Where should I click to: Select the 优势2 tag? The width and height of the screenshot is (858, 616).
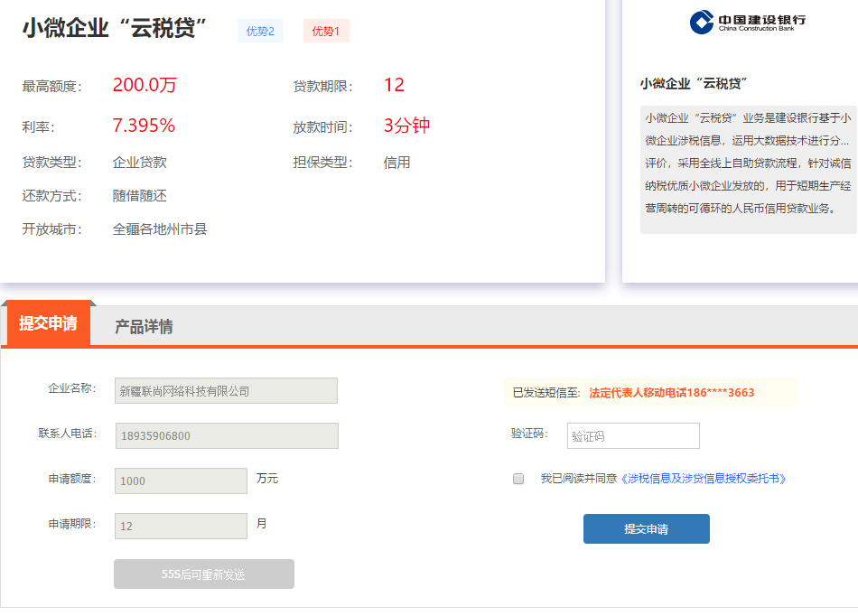pyautogui.click(x=260, y=32)
